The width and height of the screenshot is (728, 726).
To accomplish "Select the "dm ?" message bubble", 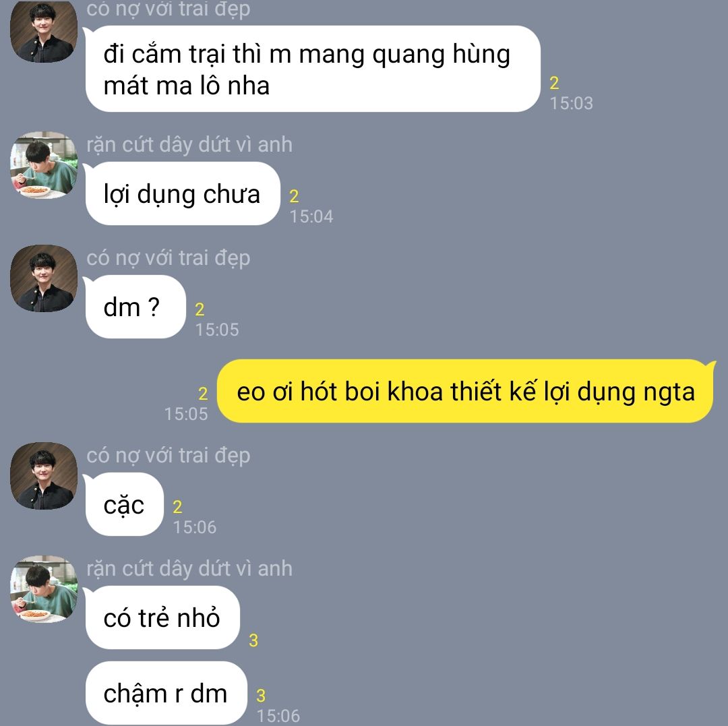I will click(x=135, y=307).
